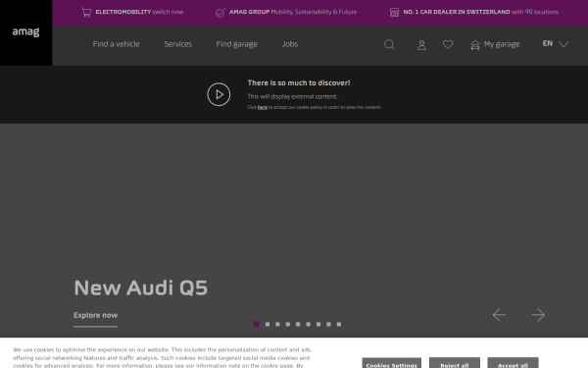This screenshot has width=588, height=368.
Task: Go to previous slide arrow
Action: (499, 315)
